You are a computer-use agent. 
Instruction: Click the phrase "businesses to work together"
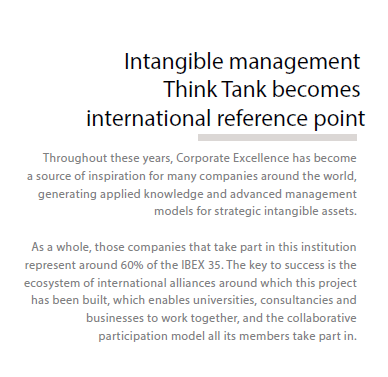click(162, 318)
